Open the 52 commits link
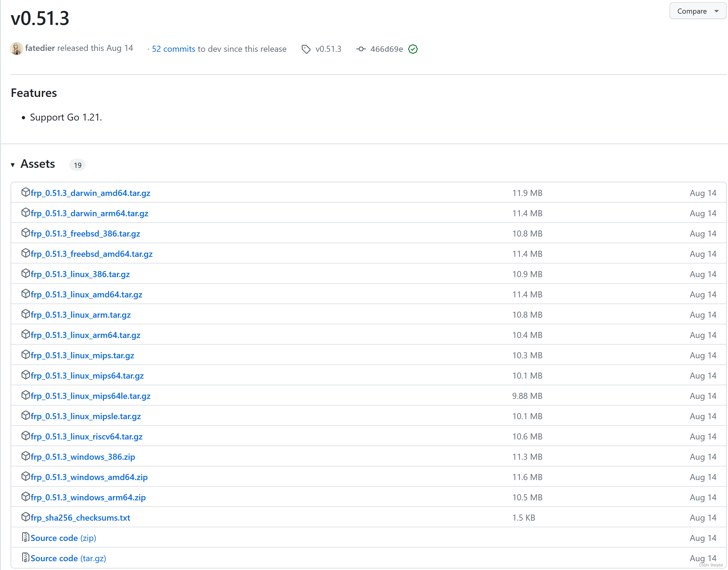Viewport: 728px width, 570px height. coord(173,49)
